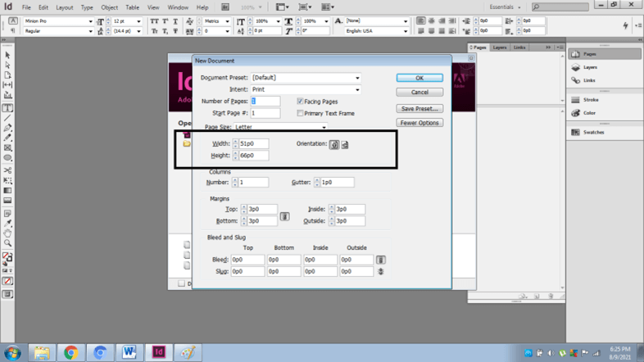Select the Line tool

coord(7,118)
